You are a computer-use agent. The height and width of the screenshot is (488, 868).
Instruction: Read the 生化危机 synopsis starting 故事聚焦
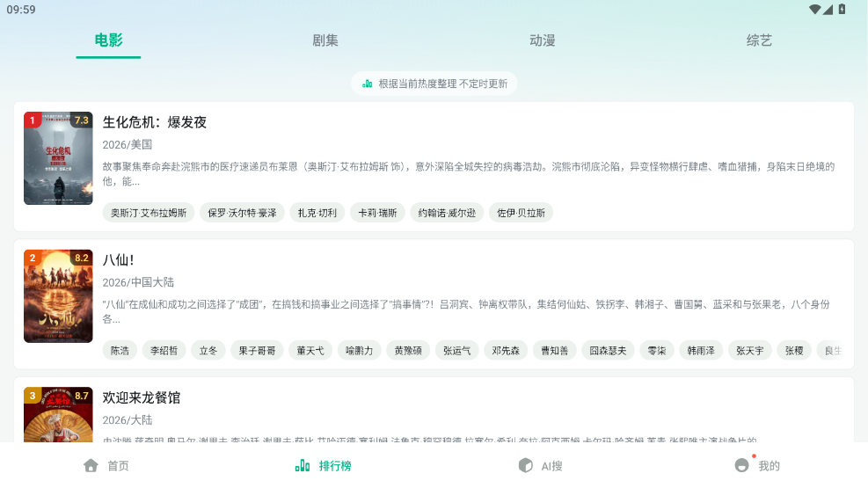tap(469, 174)
